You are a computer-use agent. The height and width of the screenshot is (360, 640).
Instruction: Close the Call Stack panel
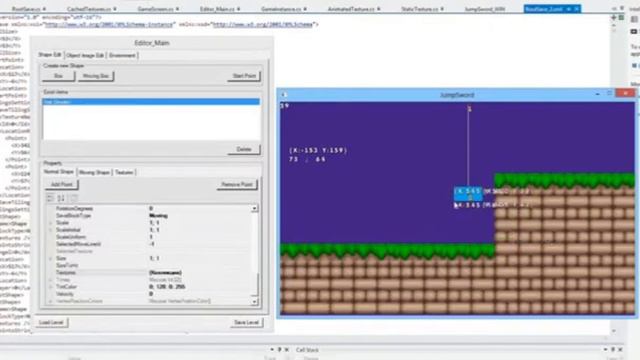click(x=620, y=350)
